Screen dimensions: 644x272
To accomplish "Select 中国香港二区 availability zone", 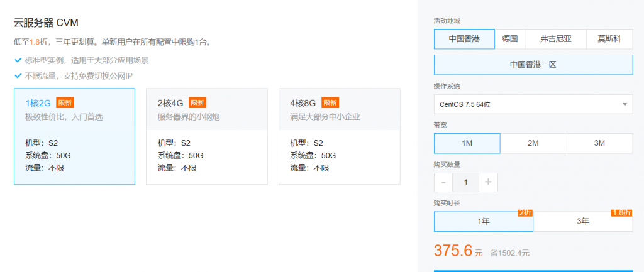I will [x=533, y=65].
